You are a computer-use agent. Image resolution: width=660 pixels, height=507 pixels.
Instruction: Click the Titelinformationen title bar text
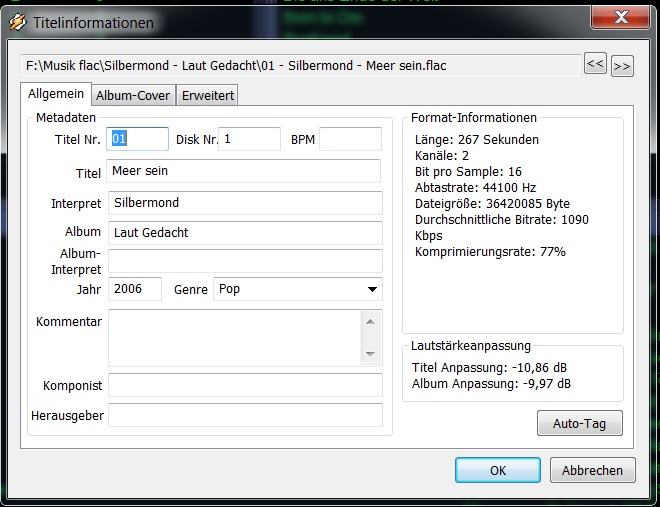(x=93, y=23)
